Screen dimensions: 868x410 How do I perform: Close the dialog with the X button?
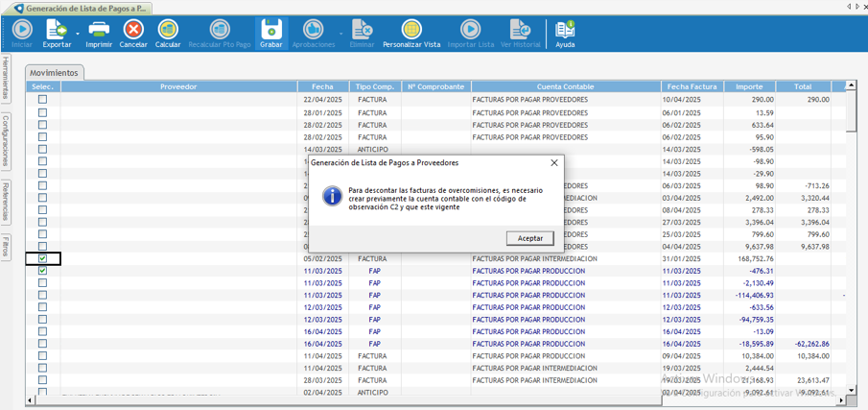point(553,163)
